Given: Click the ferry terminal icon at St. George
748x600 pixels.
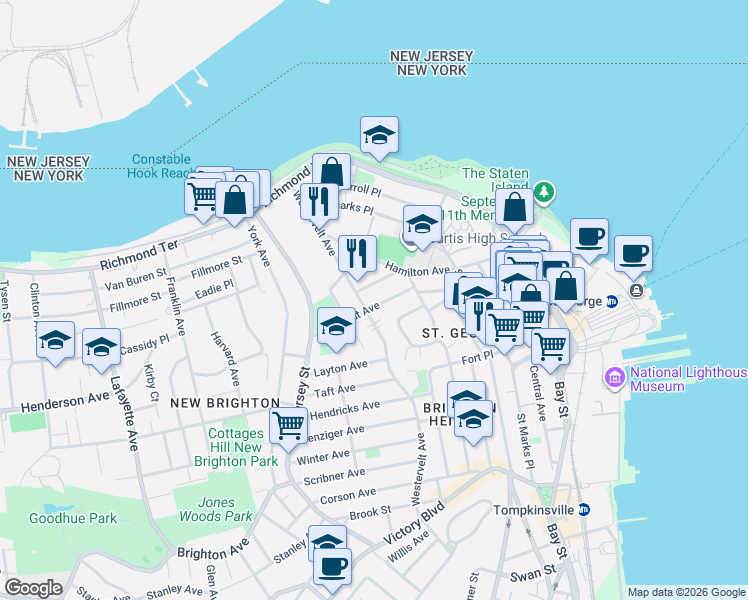Looking at the screenshot, I should [636, 290].
